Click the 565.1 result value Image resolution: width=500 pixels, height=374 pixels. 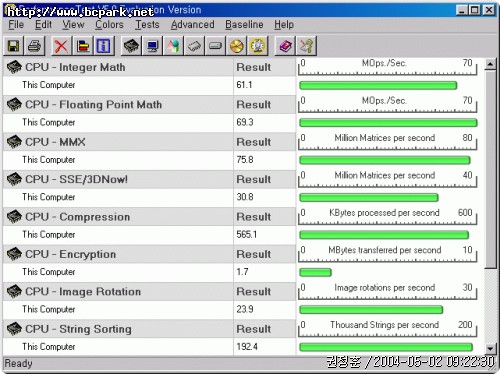pyautogui.click(x=247, y=234)
